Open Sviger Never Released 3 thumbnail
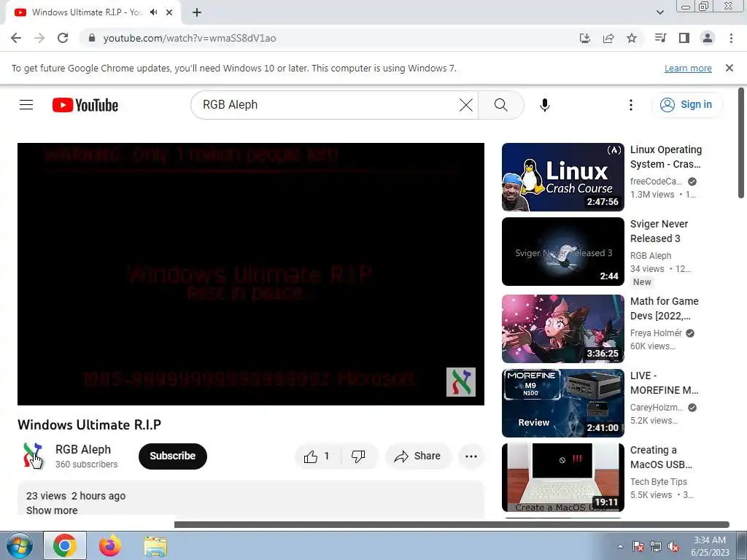Screen dimensions: 747x560 [x=562, y=252]
